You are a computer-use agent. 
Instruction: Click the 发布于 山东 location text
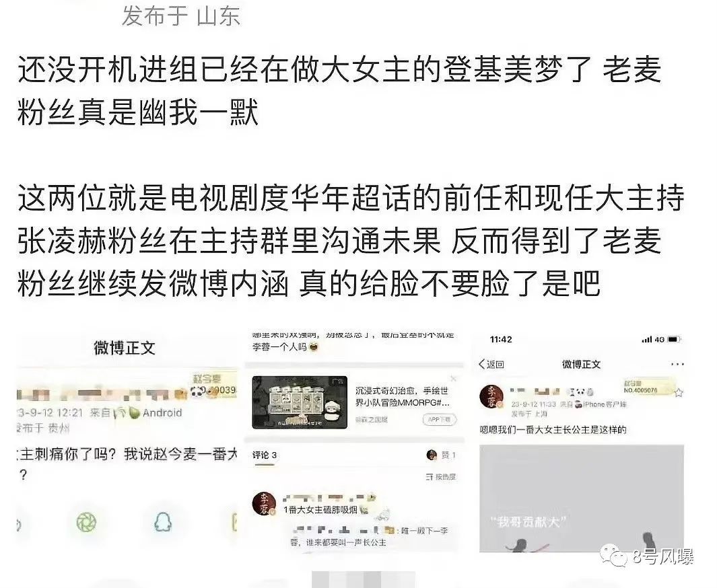[181, 16]
